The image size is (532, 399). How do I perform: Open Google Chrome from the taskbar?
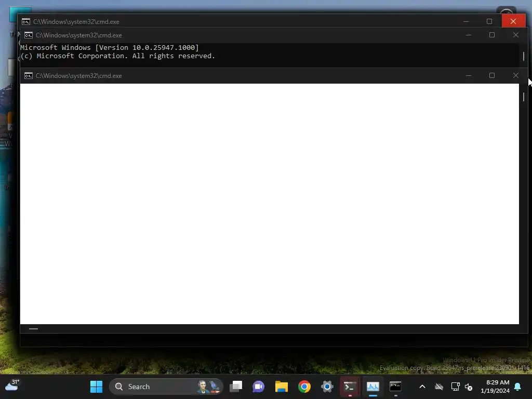[304, 387]
